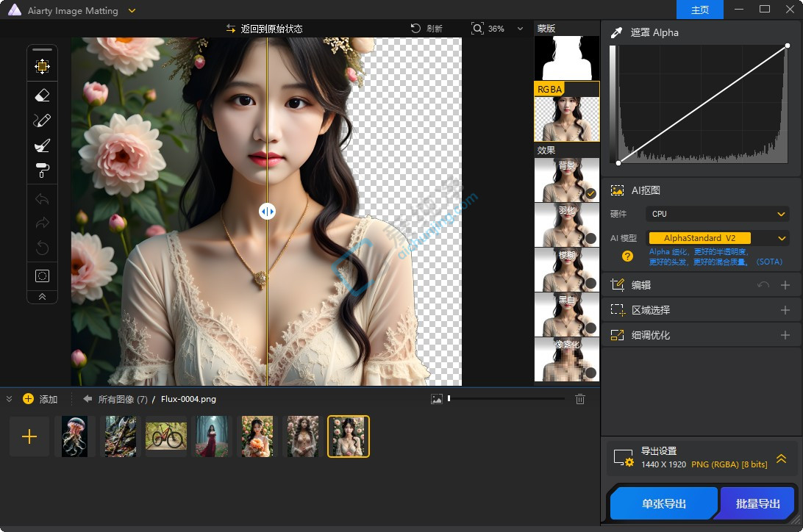
Task: Select the Pen edge-drawing tool
Action: [x=42, y=120]
